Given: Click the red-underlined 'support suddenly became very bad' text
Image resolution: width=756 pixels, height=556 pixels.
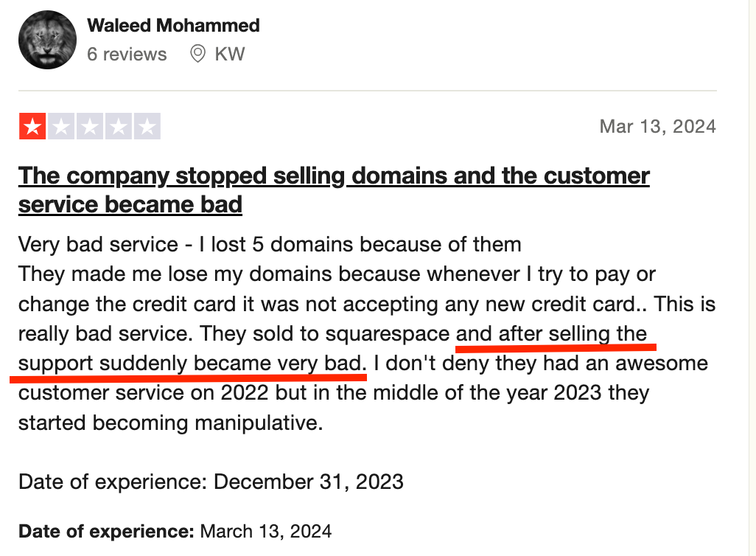Looking at the screenshot, I should point(192,364).
